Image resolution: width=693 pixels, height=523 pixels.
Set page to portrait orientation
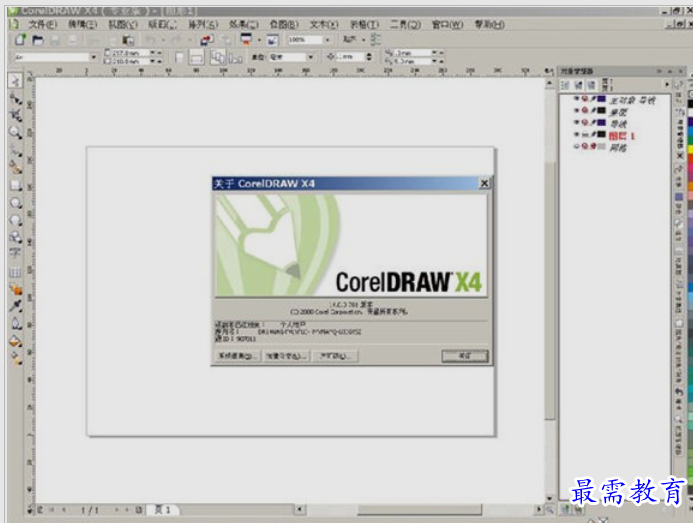(179, 57)
